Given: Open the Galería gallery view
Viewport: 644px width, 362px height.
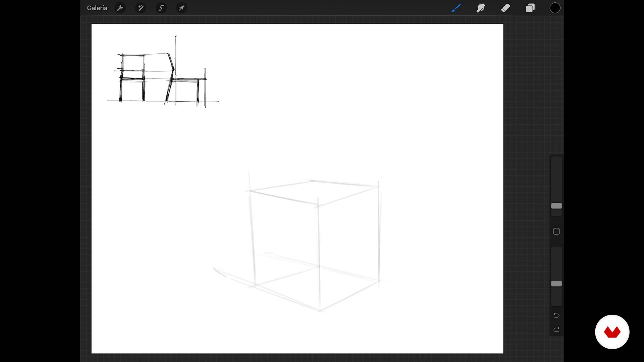Looking at the screenshot, I should tap(97, 8).
